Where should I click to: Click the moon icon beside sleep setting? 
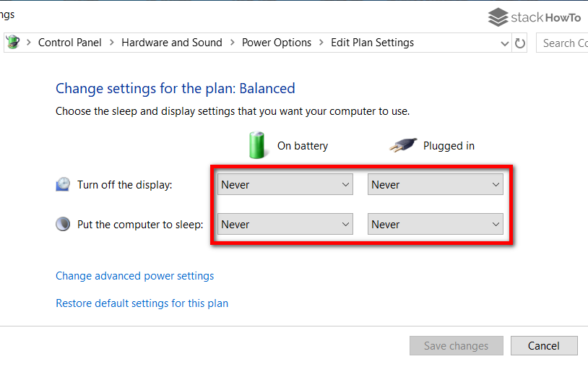pyautogui.click(x=63, y=225)
